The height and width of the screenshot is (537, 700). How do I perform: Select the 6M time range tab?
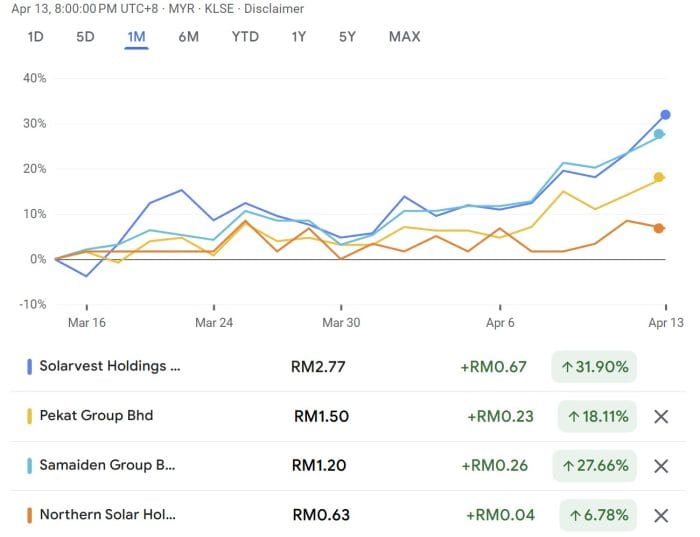coord(189,37)
